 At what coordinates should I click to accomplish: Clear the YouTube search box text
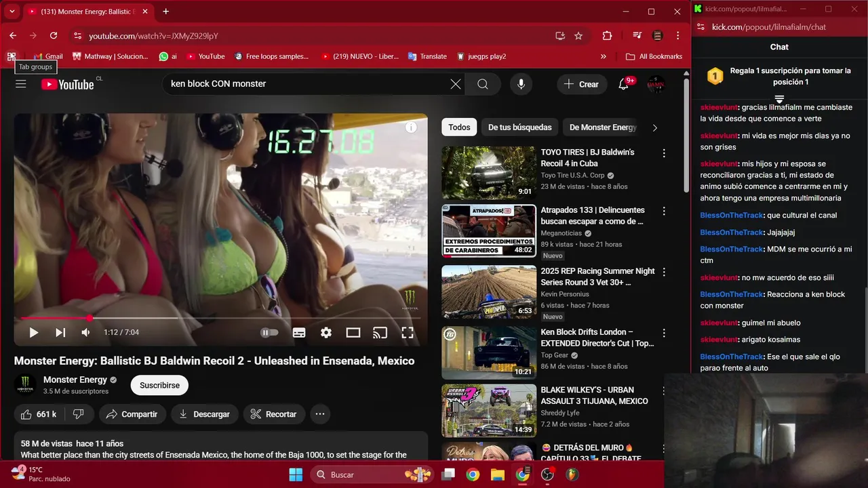click(x=456, y=84)
